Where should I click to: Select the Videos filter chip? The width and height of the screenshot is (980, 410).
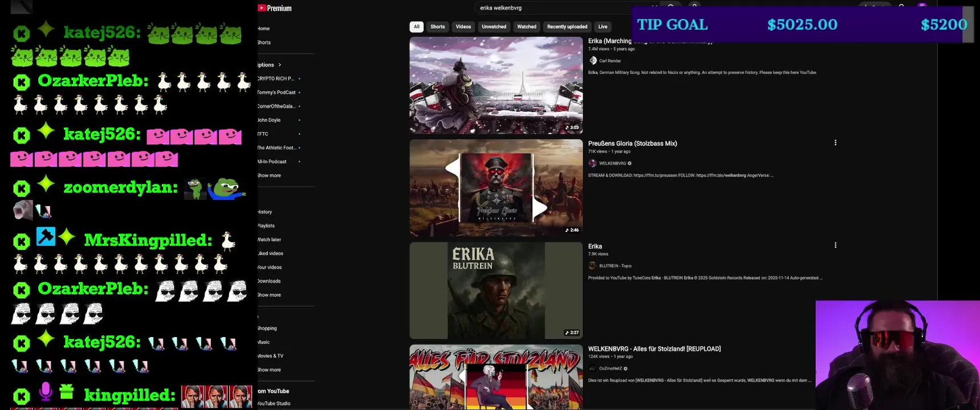[x=463, y=27]
